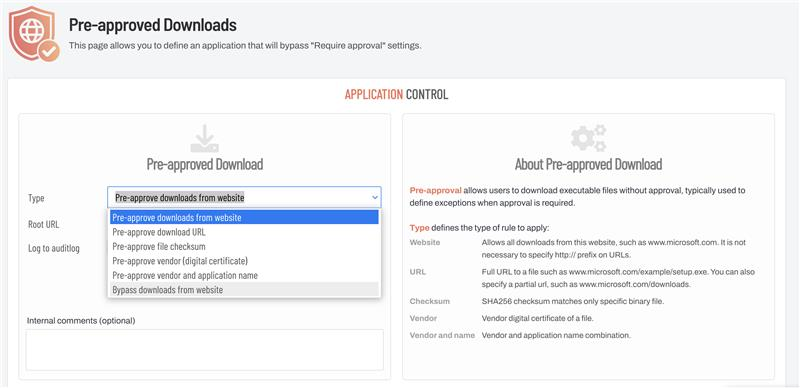Viewport: 800px width, 388px height.
Task: Open the Type dropdown combo box
Action: pos(244,197)
